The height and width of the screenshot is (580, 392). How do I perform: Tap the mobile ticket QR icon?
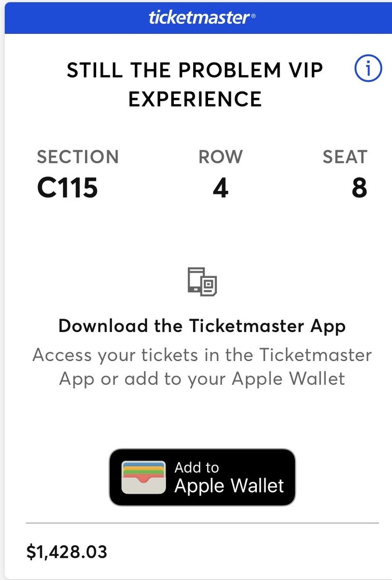(x=202, y=281)
